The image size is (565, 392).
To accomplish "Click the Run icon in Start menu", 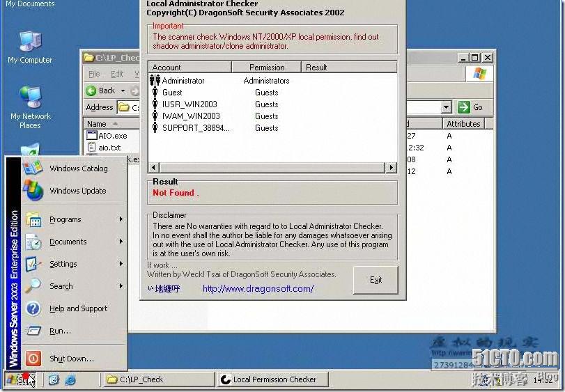I will [x=33, y=331].
